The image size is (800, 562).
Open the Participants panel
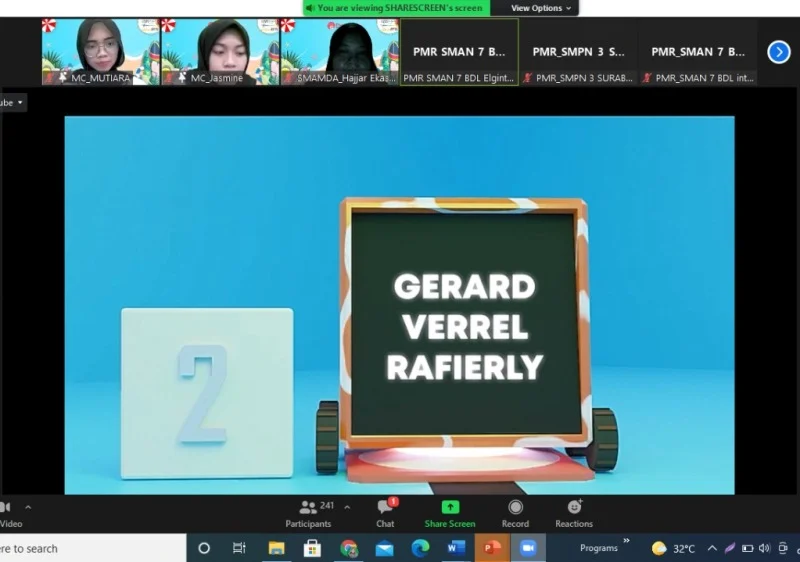309,511
